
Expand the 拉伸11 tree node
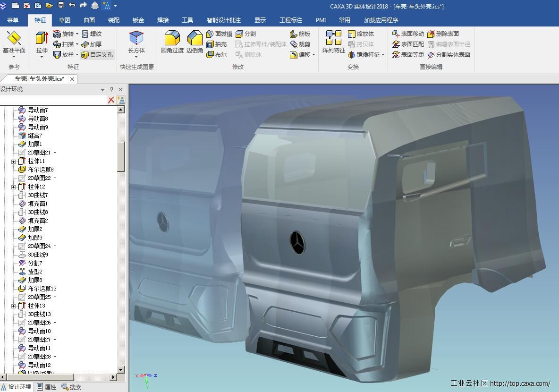click(14, 162)
